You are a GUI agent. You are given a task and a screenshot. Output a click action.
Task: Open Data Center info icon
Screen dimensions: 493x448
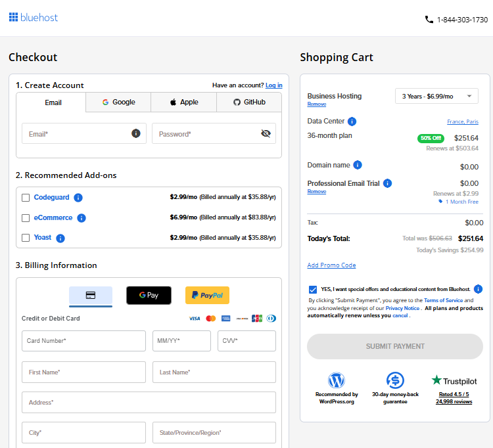tap(352, 122)
